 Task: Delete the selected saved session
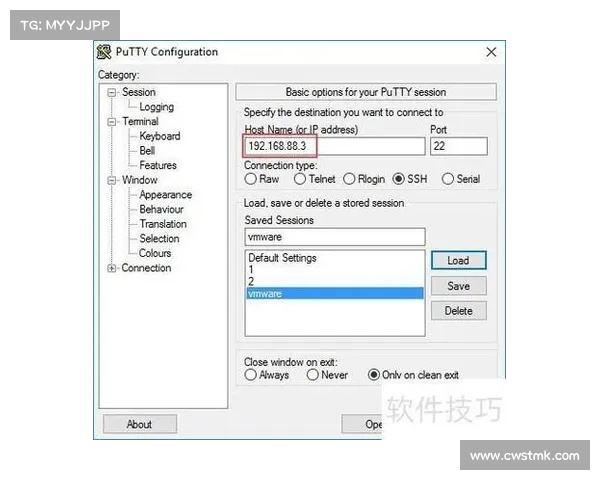click(x=458, y=311)
